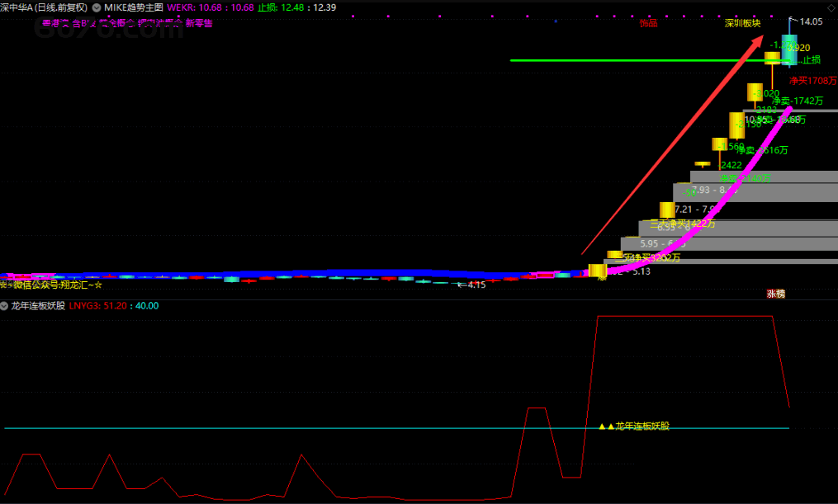This screenshot has height=504, width=838.
Task: Click the 深中华A stock title label
Action: 44,7
